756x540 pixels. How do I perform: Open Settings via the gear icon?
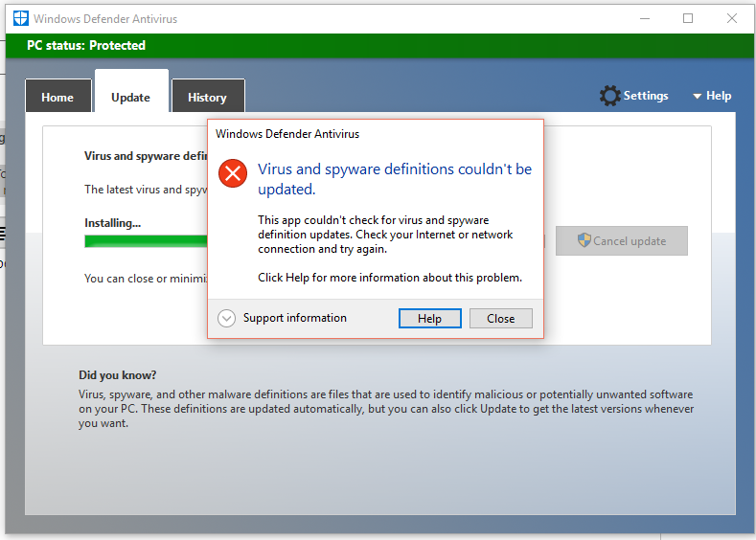click(x=609, y=96)
